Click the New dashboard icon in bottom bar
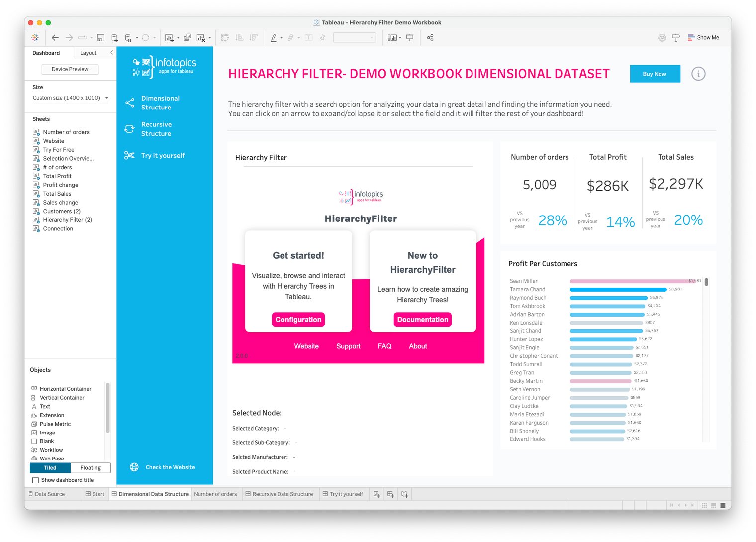 click(390, 494)
